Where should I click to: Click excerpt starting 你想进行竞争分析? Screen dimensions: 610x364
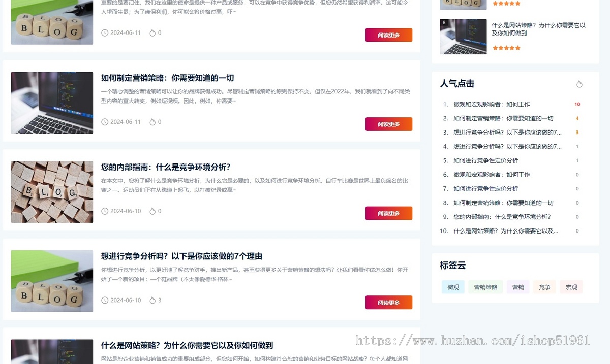point(254,274)
